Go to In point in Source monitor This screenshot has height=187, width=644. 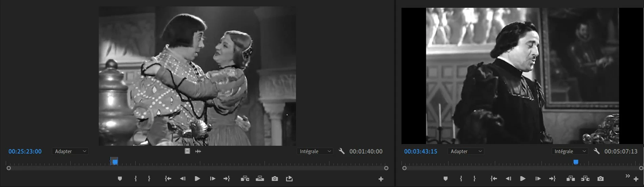(168, 179)
